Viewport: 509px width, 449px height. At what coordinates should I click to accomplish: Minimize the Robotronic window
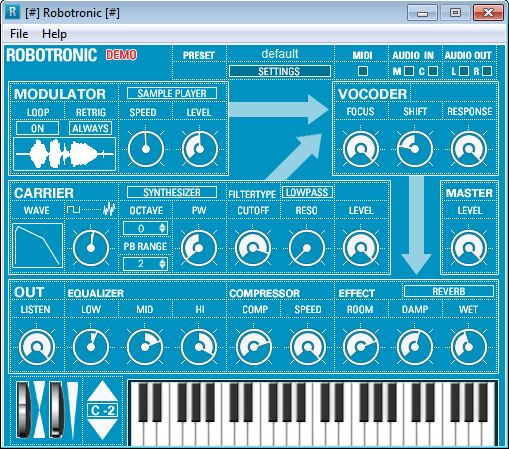pos(422,13)
